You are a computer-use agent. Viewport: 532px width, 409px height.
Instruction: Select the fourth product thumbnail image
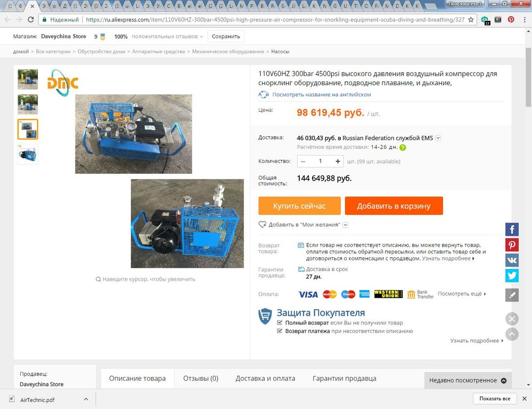(28, 154)
